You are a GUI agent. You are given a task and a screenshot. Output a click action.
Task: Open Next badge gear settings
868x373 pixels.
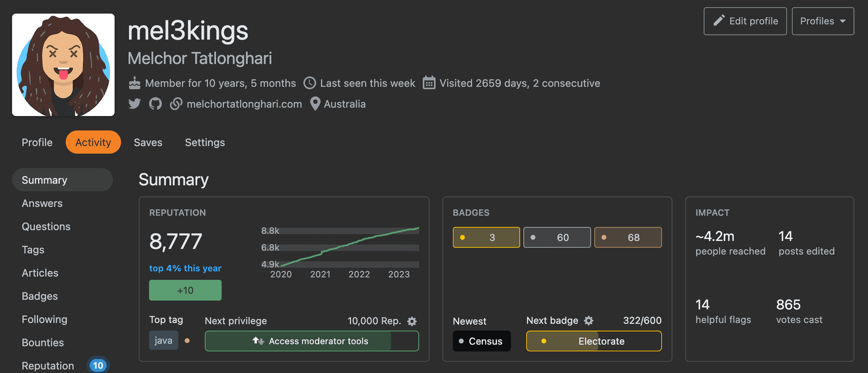click(589, 321)
